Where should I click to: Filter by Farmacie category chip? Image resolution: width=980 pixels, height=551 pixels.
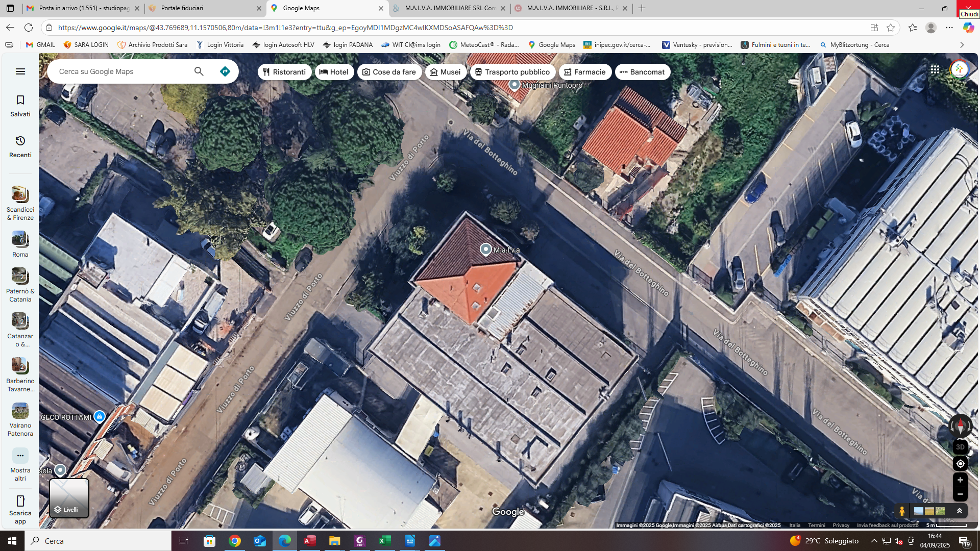[x=585, y=72]
